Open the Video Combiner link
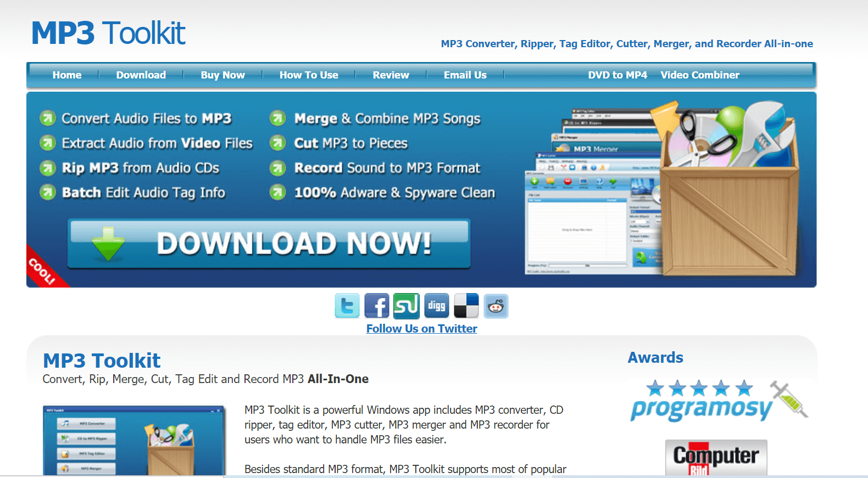 click(700, 75)
